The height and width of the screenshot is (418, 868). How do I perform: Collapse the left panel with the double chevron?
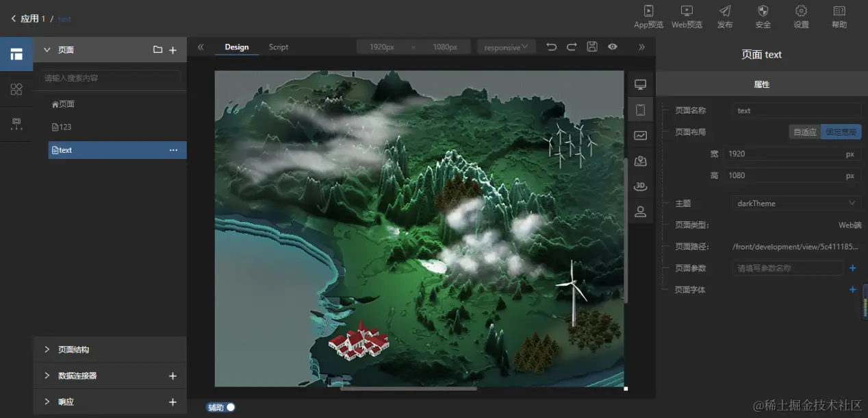tap(201, 47)
